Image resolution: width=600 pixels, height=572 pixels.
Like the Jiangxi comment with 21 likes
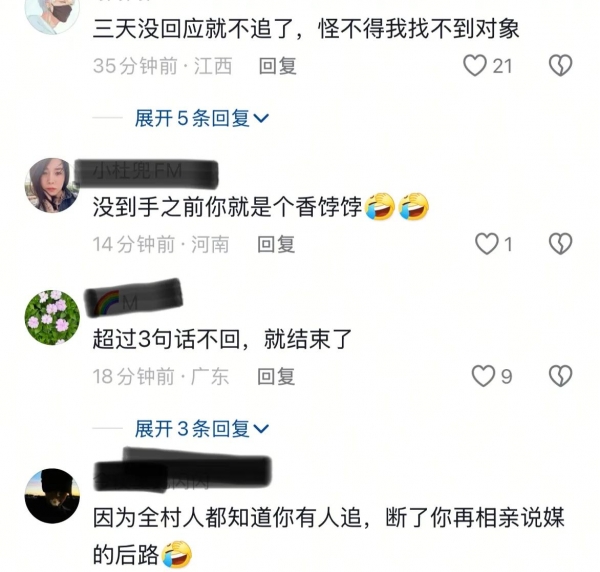click(475, 65)
